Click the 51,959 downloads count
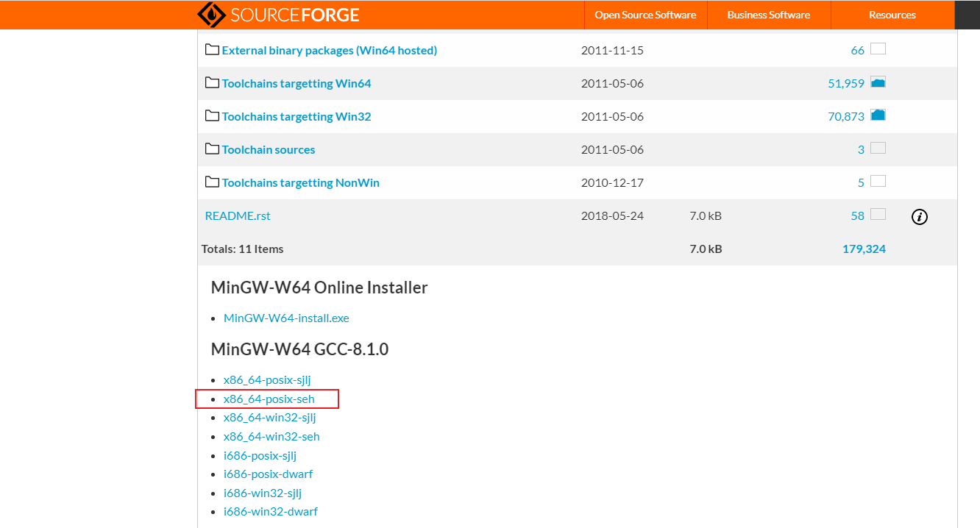 click(846, 83)
